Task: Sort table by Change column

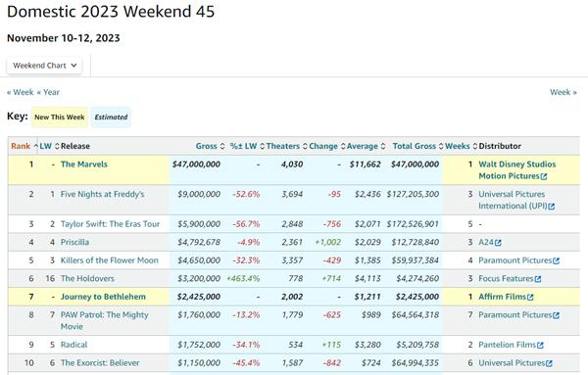Action: pyautogui.click(x=327, y=146)
